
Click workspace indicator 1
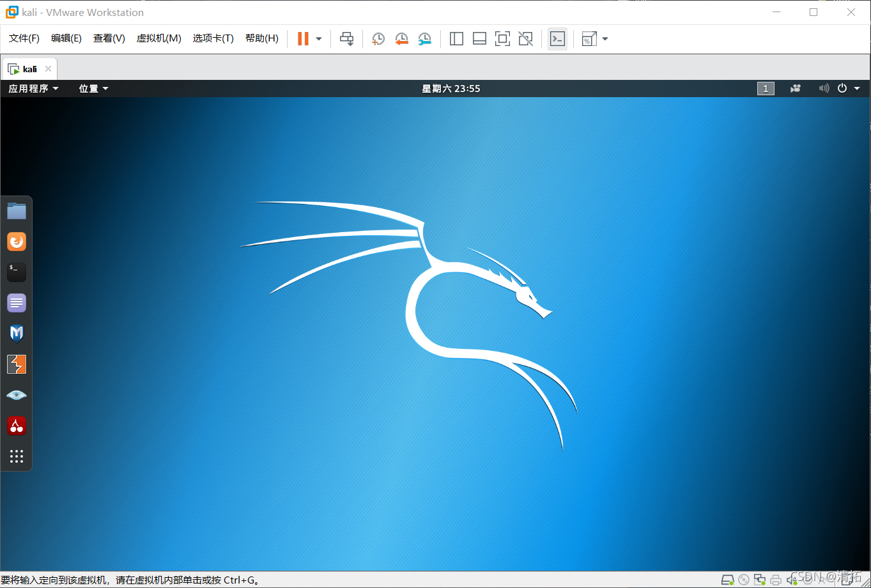click(766, 89)
